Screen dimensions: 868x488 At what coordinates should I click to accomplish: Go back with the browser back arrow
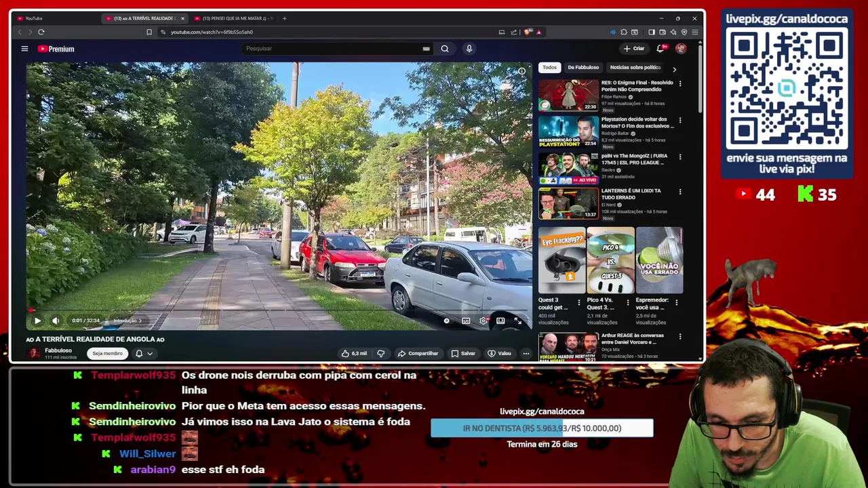[x=19, y=32]
